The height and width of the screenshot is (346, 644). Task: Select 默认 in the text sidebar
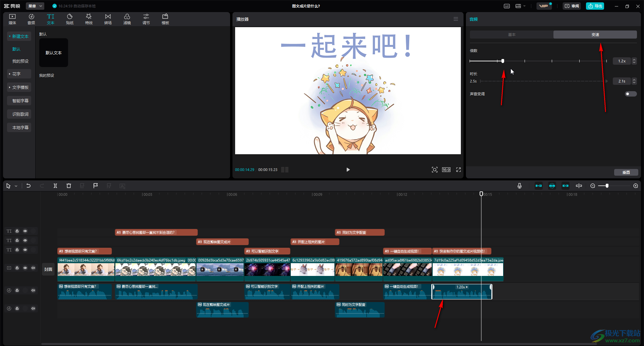16,49
